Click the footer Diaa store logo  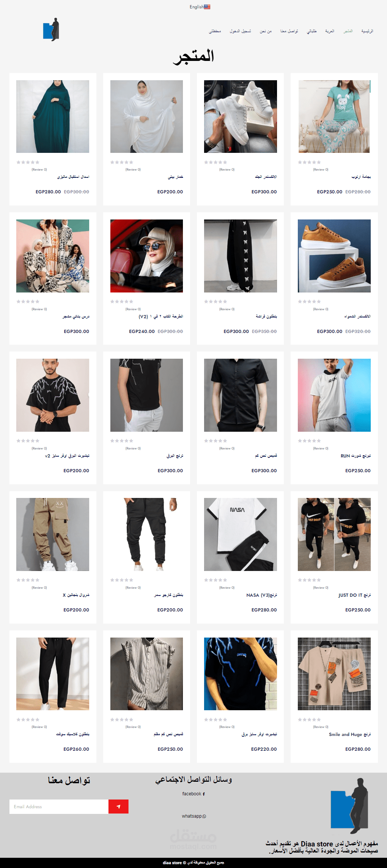click(349, 806)
